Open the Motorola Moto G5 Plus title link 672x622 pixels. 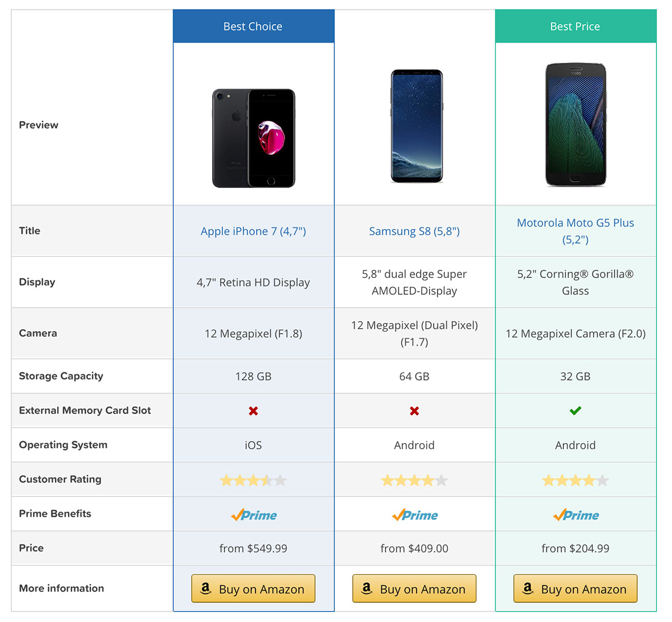click(x=575, y=231)
